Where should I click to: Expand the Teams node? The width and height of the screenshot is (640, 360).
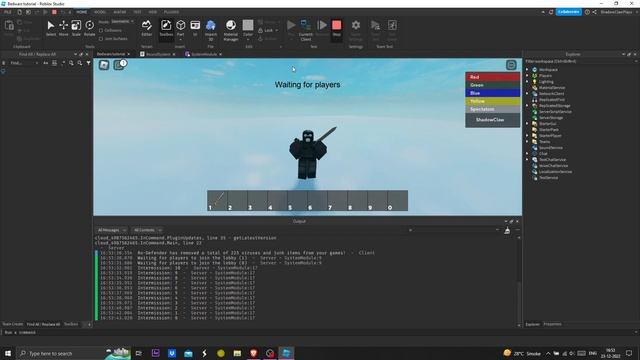coord(527,142)
